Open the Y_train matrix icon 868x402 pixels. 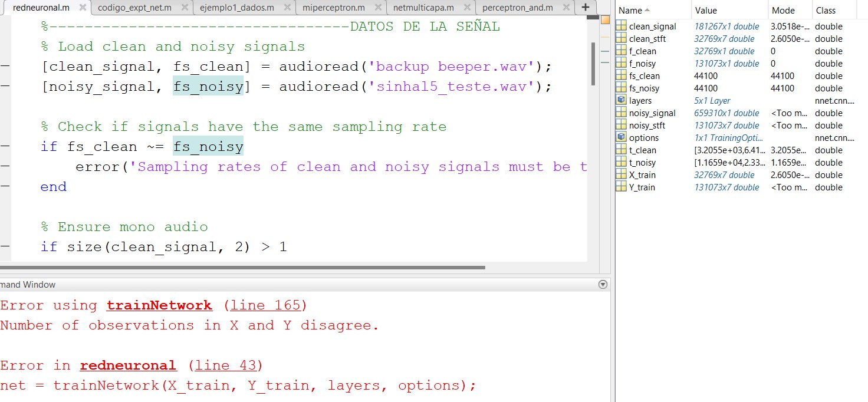(x=622, y=187)
